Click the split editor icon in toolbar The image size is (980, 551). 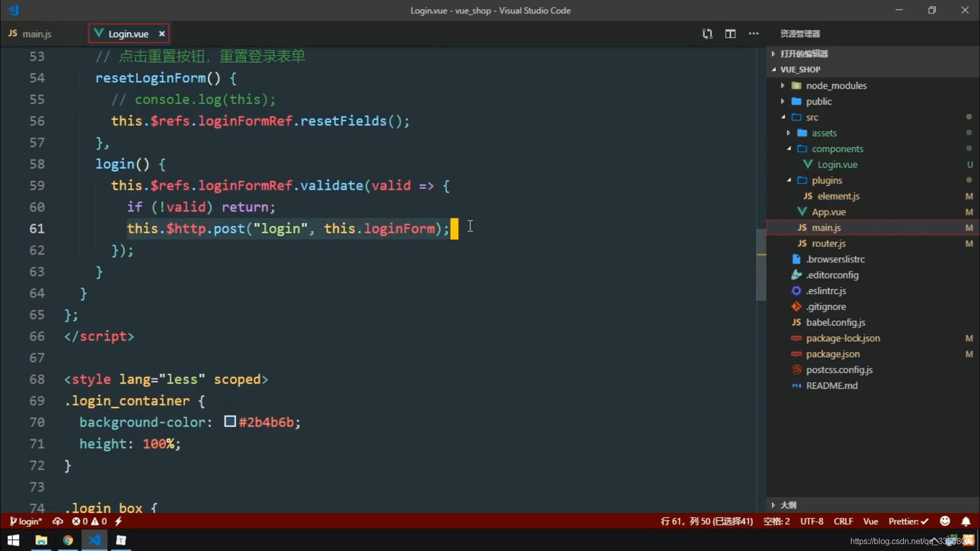click(x=730, y=34)
